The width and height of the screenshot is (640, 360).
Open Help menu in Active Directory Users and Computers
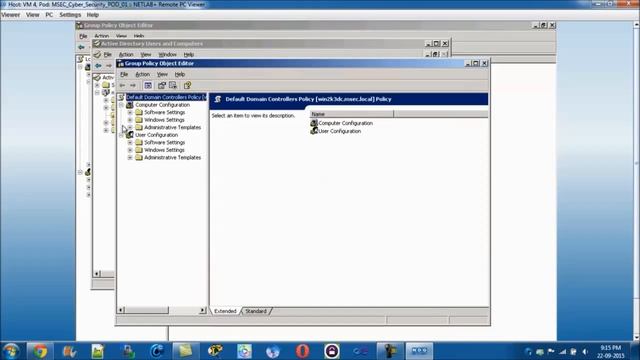click(x=189, y=54)
